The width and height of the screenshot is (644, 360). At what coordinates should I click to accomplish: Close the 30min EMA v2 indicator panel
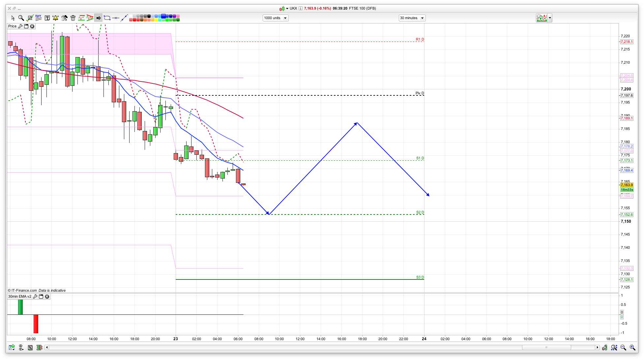tap(47, 297)
